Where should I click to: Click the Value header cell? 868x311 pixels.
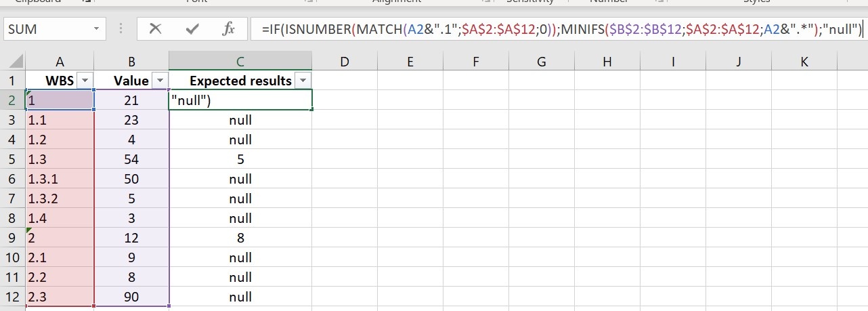tap(131, 81)
